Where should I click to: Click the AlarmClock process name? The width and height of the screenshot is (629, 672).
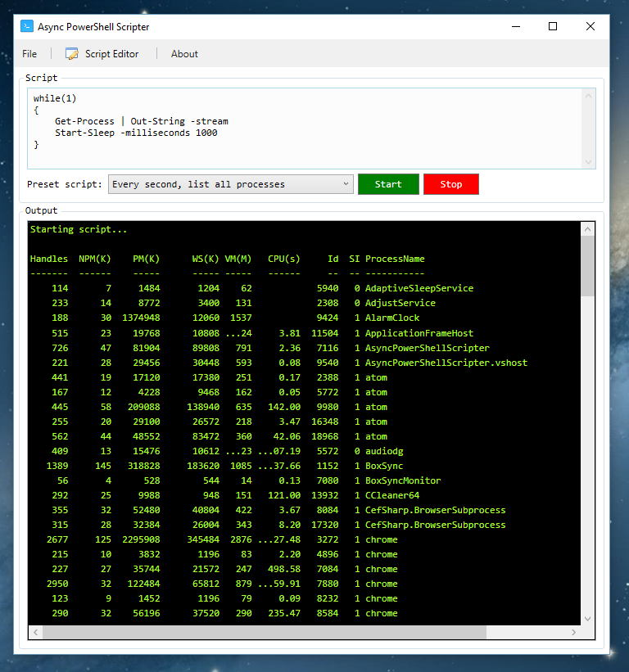click(x=392, y=318)
